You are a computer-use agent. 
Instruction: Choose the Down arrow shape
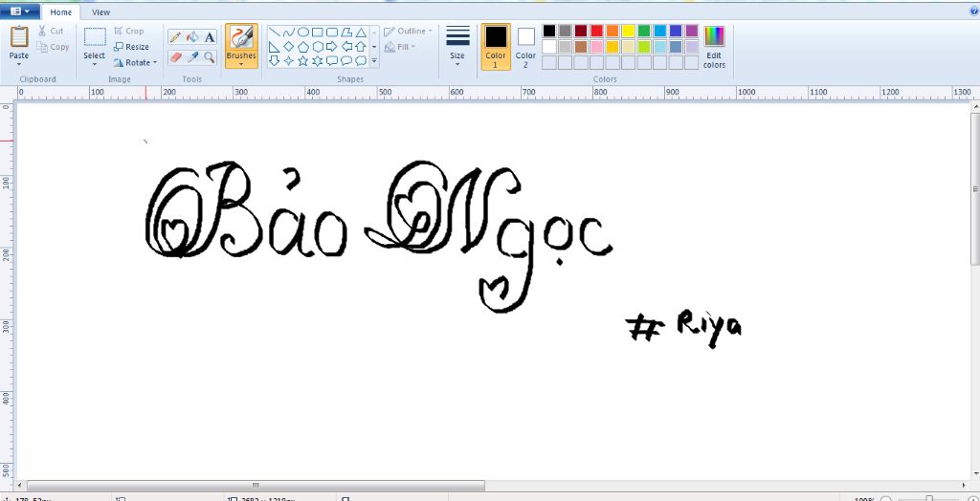[x=274, y=60]
